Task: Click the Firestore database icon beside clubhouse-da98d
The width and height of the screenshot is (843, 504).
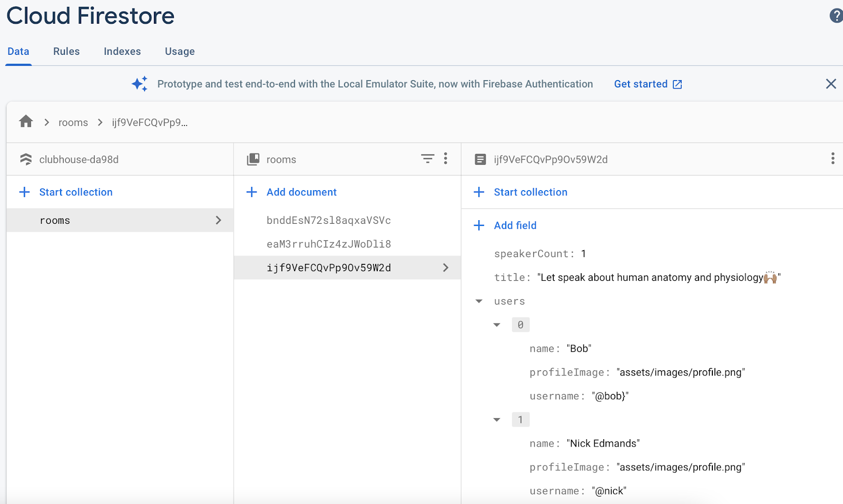Action: [x=26, y=159]
